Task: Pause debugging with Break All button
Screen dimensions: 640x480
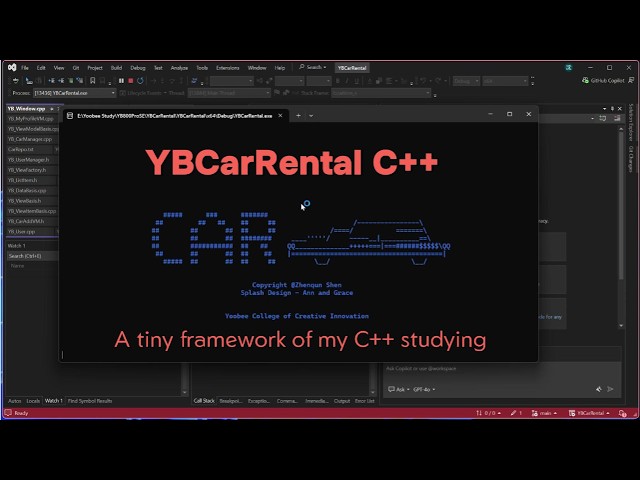Action: 121,81
